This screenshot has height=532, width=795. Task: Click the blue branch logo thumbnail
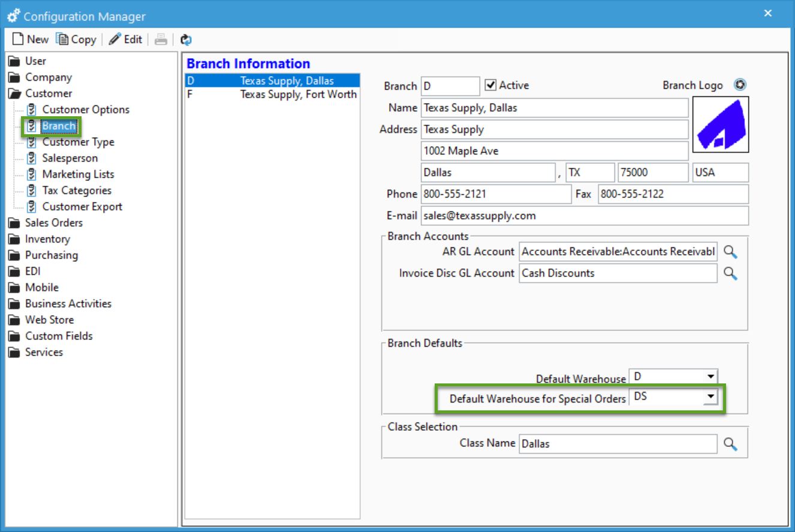point(720,125)
